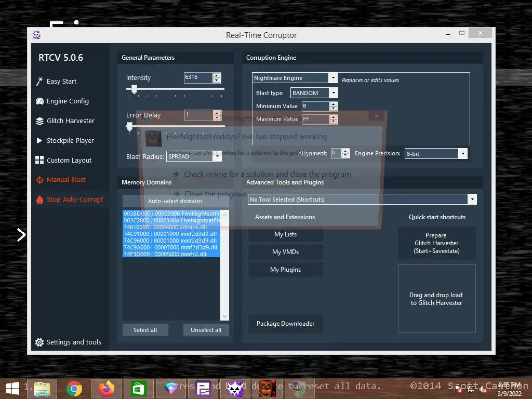The height and width of the screenshot is (399, 532).
Task: Open Easy Start wand icon
Action: (x=39, y=82)
